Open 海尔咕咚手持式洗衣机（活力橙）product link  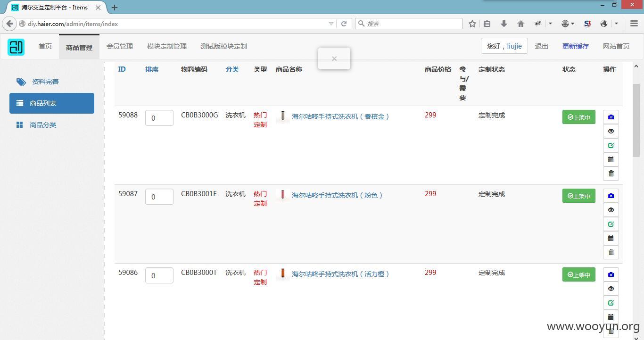tap(341, 274)
